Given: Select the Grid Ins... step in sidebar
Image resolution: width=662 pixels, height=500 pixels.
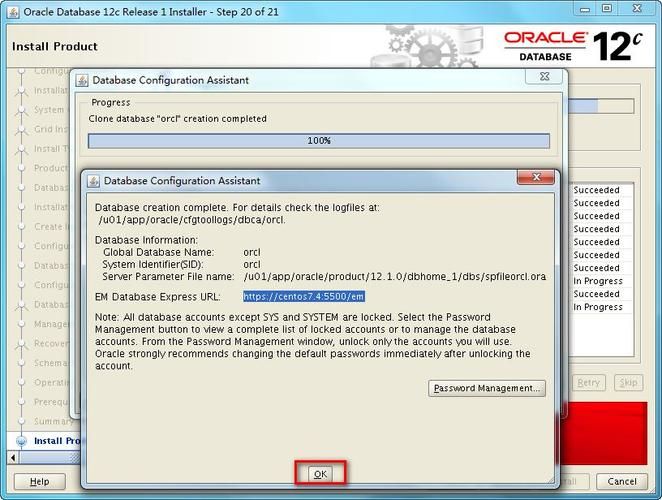Looking at the screenshot, I should click(x=51, y=129).
